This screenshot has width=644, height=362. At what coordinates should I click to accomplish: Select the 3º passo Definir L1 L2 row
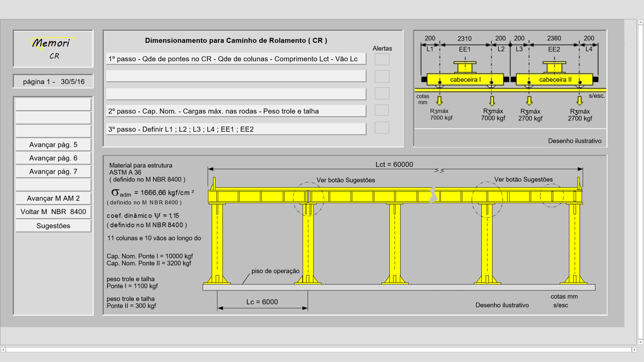point(236,129)
